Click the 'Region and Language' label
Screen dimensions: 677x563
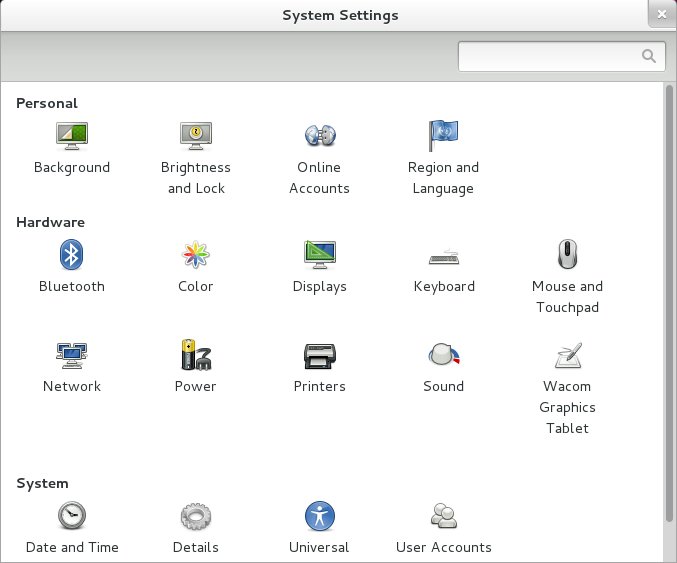click(x=443, y=178)
